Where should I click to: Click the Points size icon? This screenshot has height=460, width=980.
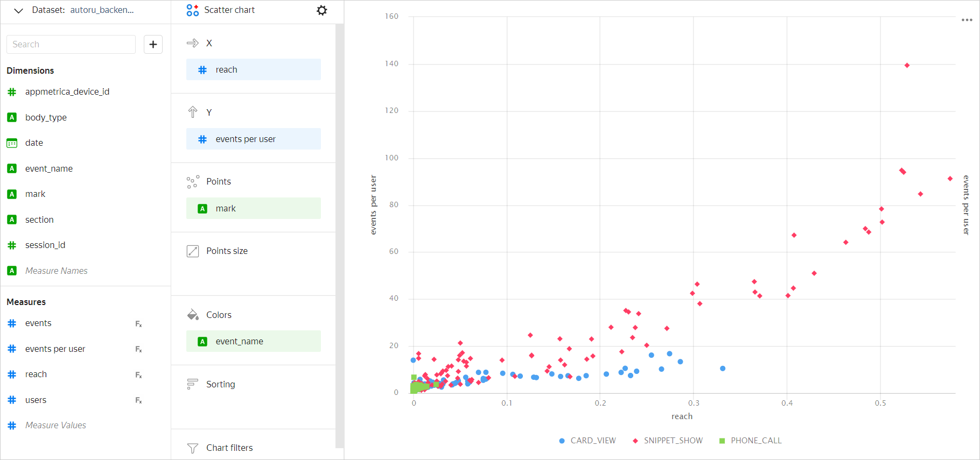pyautogui.click(x=192, y=251)
